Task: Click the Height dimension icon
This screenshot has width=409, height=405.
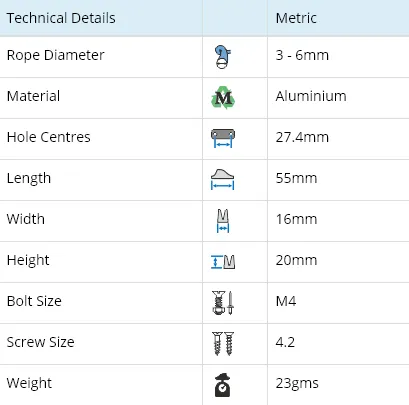Action: click(x=223, y=262)
